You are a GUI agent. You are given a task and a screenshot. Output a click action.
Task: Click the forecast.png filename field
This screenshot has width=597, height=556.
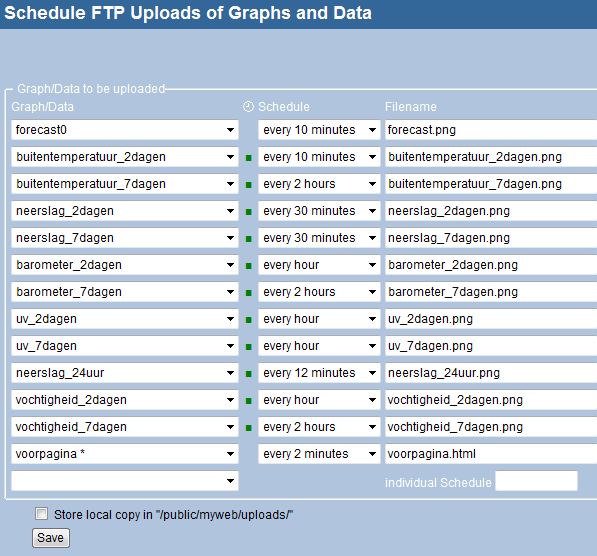click(491, 130)
